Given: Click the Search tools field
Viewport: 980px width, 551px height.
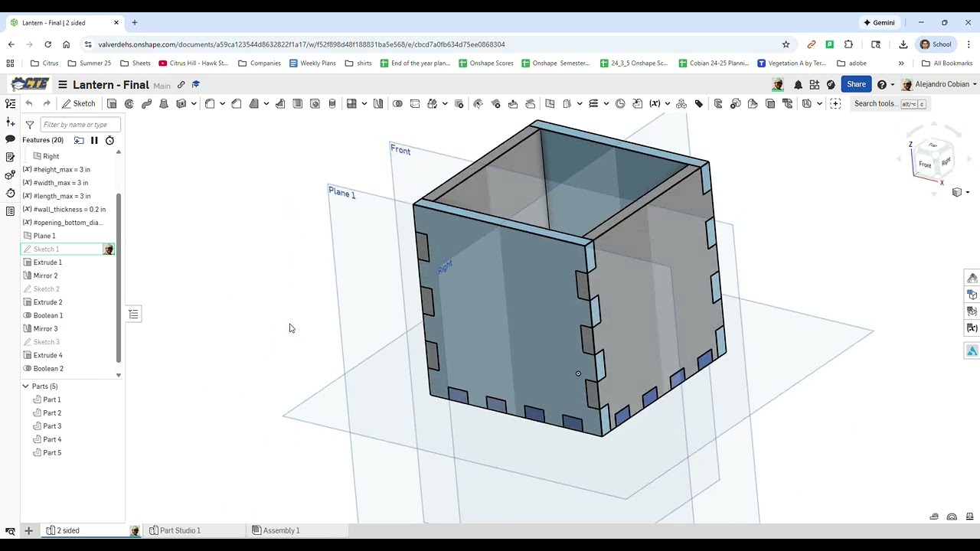Looking at the screenshot, I should (890, 103).
